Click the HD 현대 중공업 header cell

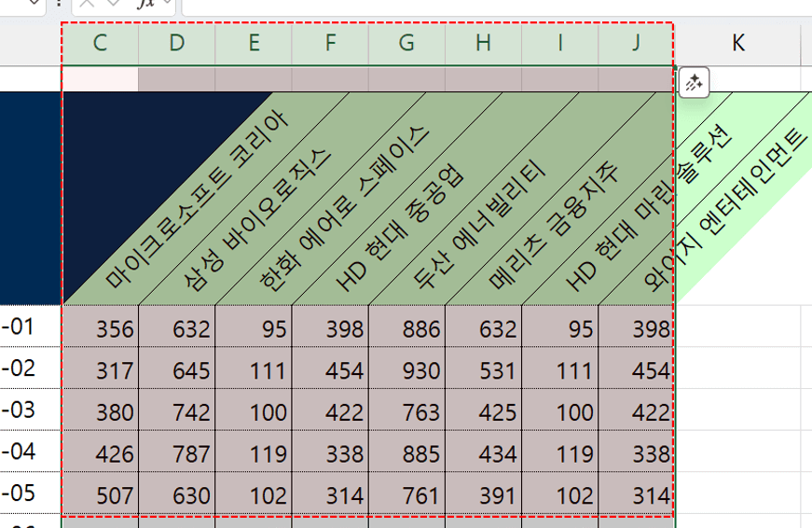pos(399,229)
